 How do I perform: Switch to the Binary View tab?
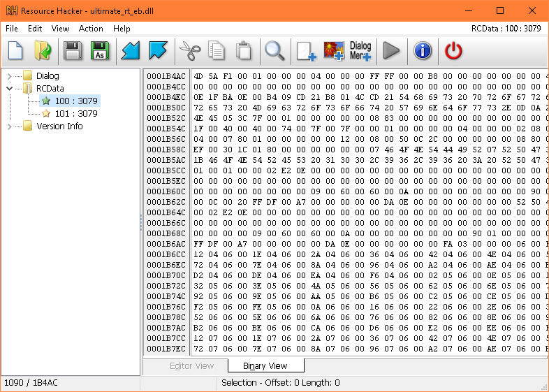pos(265,366)
